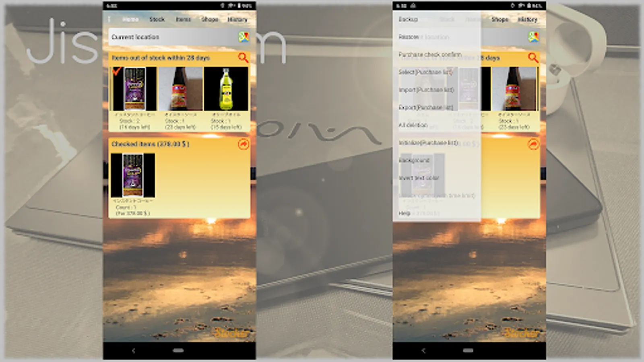Screen dimensions: 644x362
Task: Tap the home pill on left phone
Action: 178,351
